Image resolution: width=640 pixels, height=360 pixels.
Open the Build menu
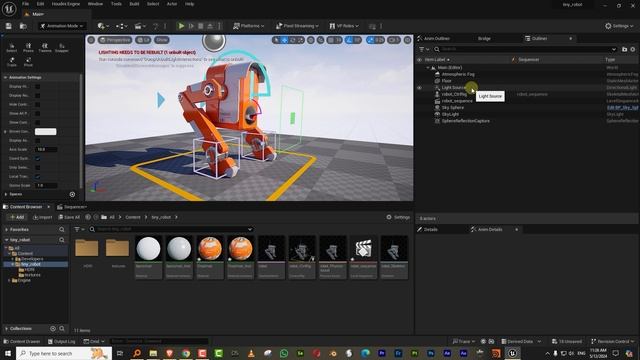coord(134,4)
